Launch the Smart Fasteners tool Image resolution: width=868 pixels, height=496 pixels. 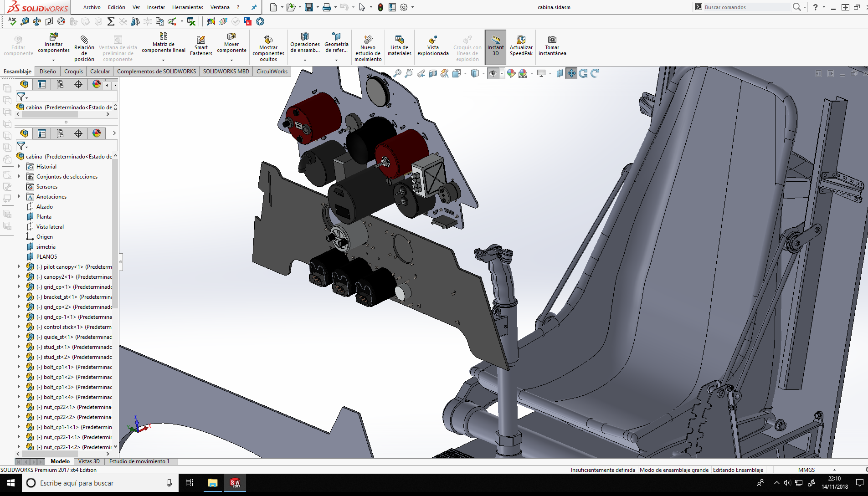pos(201,46)
